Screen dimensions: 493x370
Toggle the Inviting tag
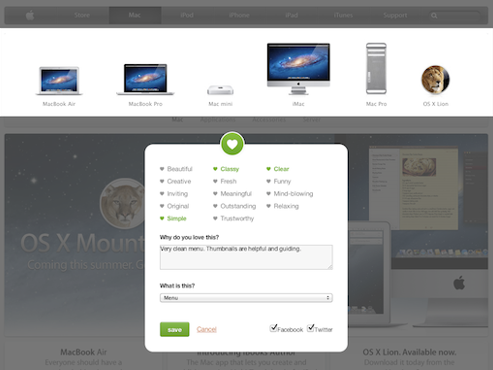click(x=174, y=194)
